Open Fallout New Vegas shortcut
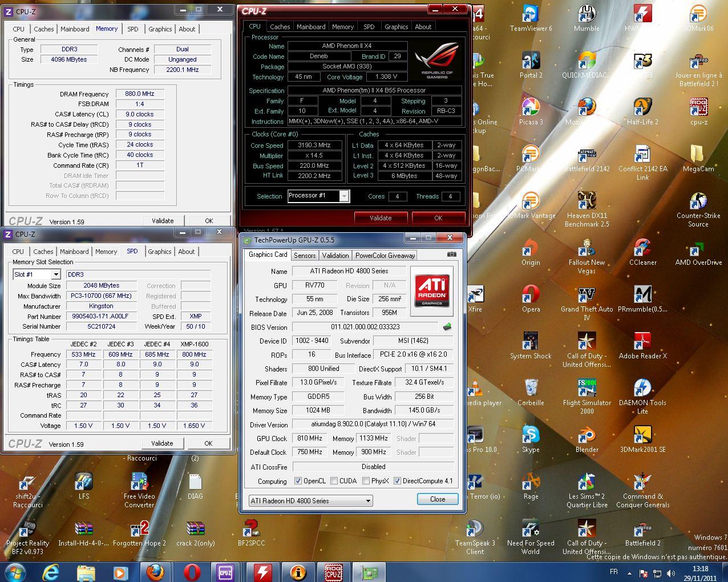The image size is (728, 582). (x=587, y=257)
